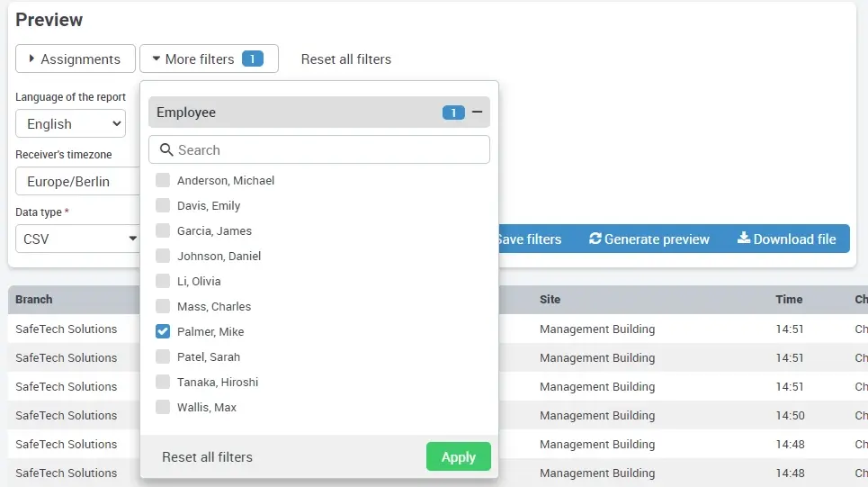Uncheck the Palmer, Mike checkbox

click(x=163, y=331)
